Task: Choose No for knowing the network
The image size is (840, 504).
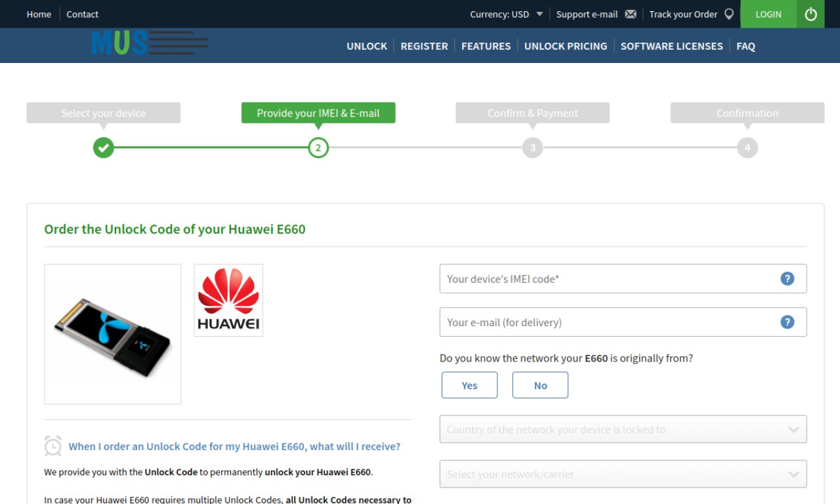Action: 540,385
